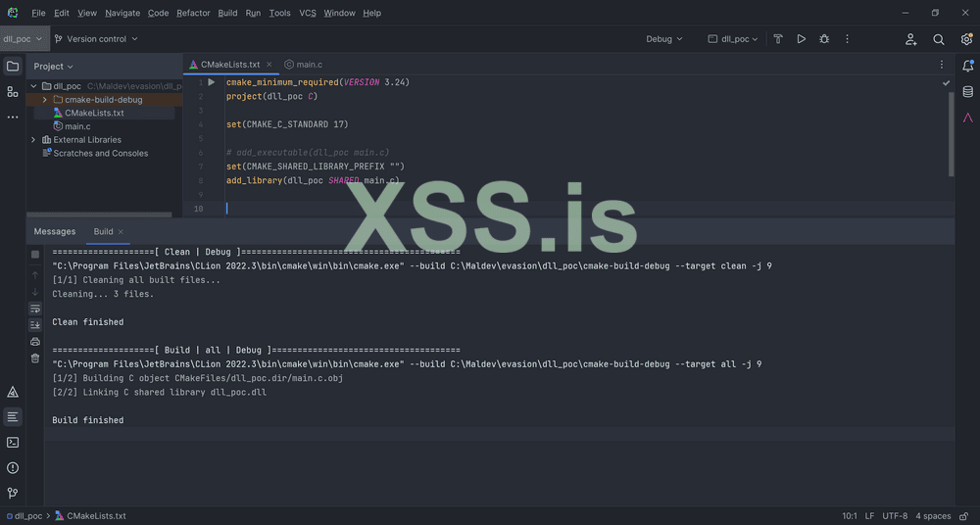Change UTF-8 encoding in status bar
980x525 pixels.
click(895, 516)
